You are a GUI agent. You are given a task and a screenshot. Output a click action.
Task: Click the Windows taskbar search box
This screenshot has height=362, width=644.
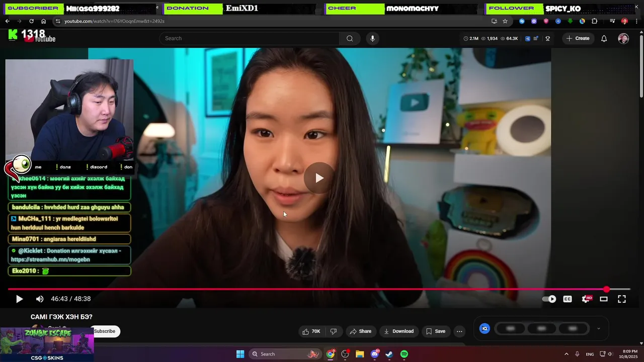(285, 354)
